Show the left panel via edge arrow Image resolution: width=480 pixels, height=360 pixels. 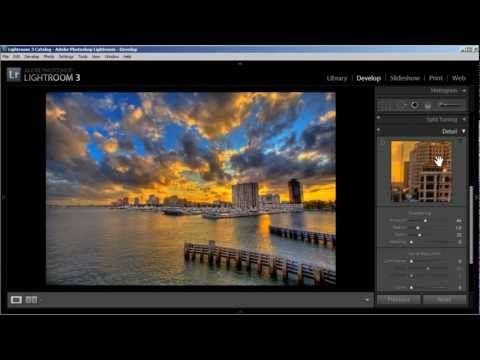tap(3, 197)
